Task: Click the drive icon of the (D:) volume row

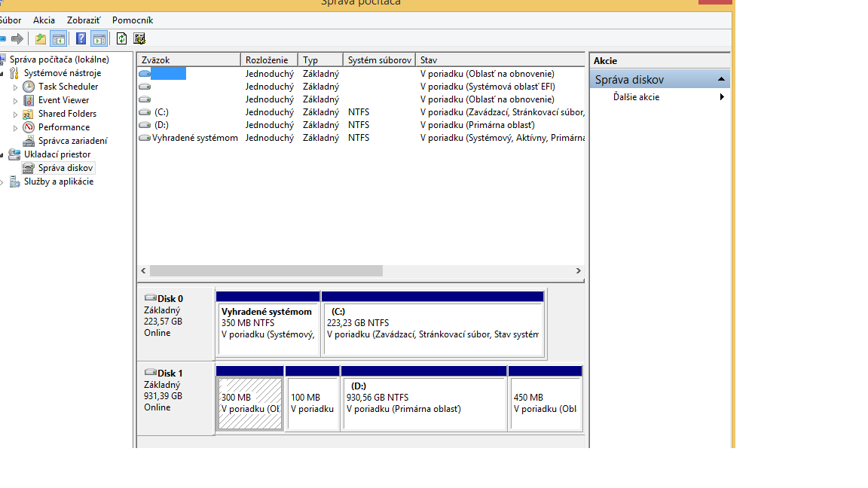Action: point(145,125)
